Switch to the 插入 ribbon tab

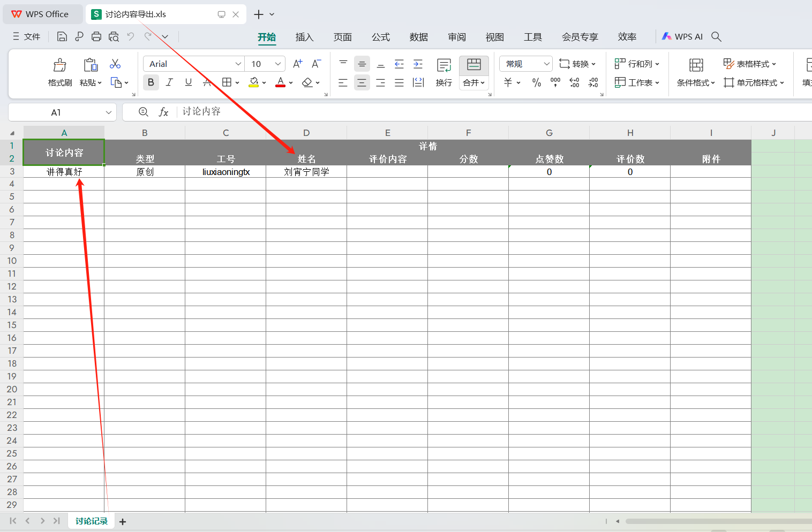tap(304, 37)
